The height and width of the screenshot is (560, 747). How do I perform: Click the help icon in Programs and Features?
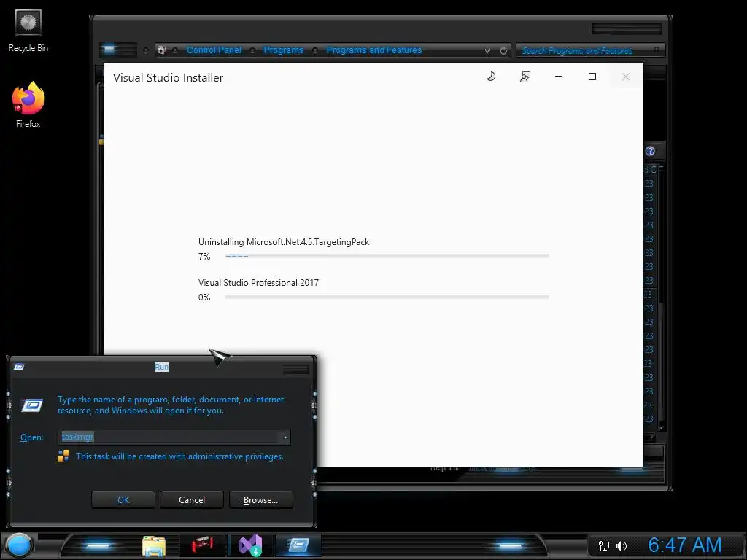(x=650, y=151)
